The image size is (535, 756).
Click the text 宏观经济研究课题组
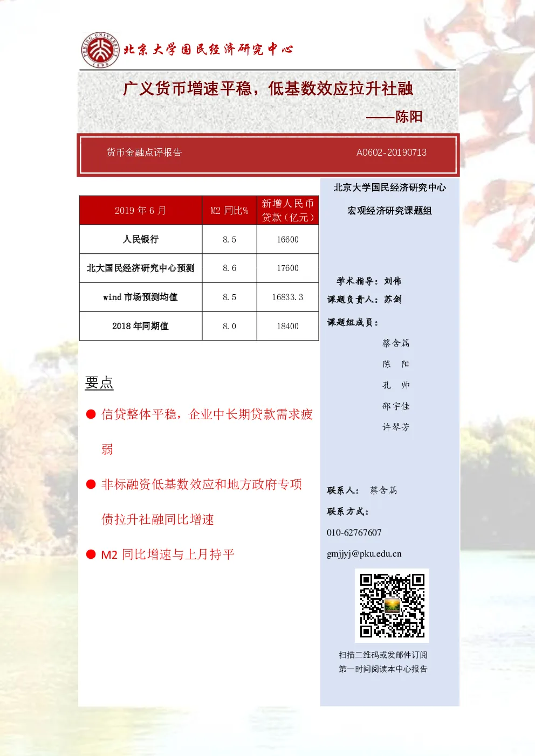click(x=389, y=211)
